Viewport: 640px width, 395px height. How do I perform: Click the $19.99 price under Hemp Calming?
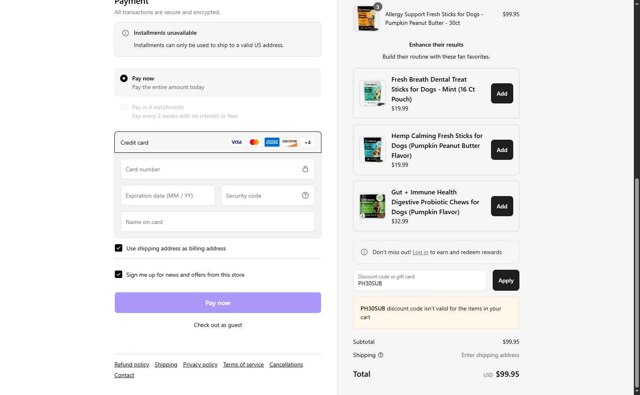(x=400, y=165)
